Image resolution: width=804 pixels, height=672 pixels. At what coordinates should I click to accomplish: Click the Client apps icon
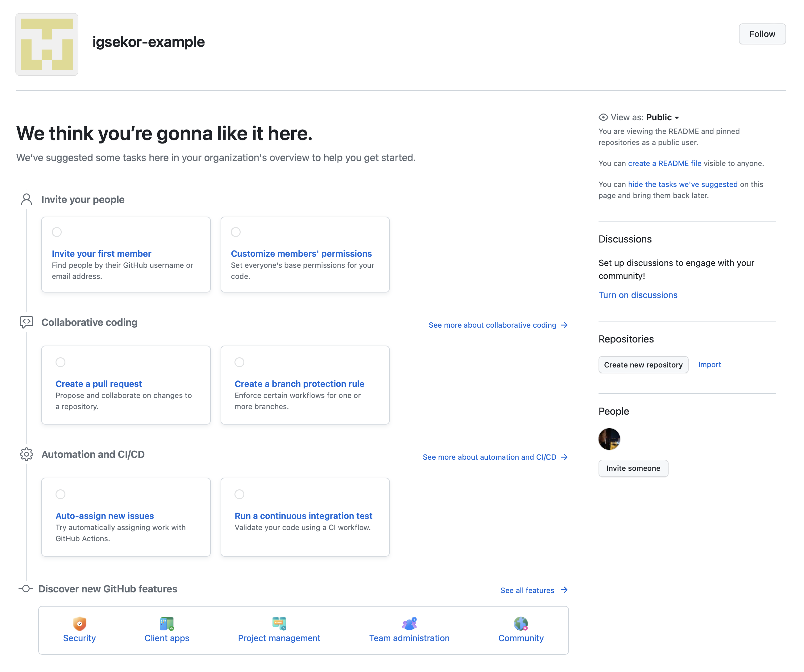pyautogui.click(x=167, y=623)
